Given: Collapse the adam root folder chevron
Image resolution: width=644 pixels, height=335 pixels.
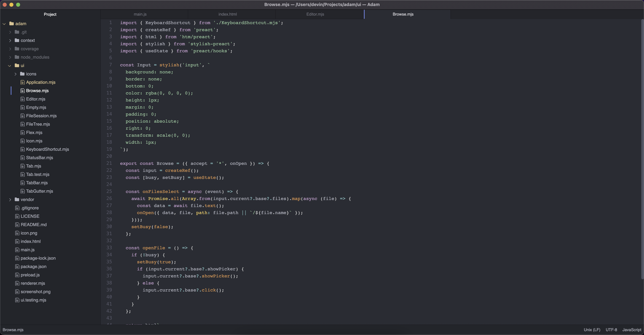Looking at the screenshot, I should tap(4, 24).
